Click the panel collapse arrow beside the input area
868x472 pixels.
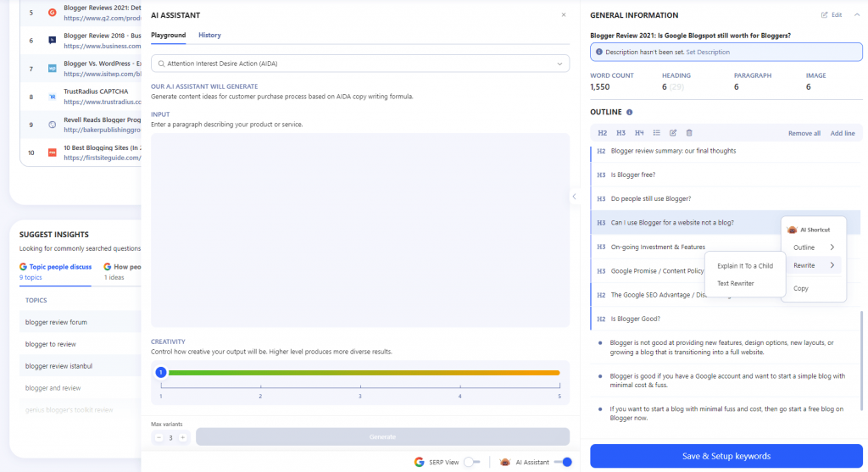575,197
